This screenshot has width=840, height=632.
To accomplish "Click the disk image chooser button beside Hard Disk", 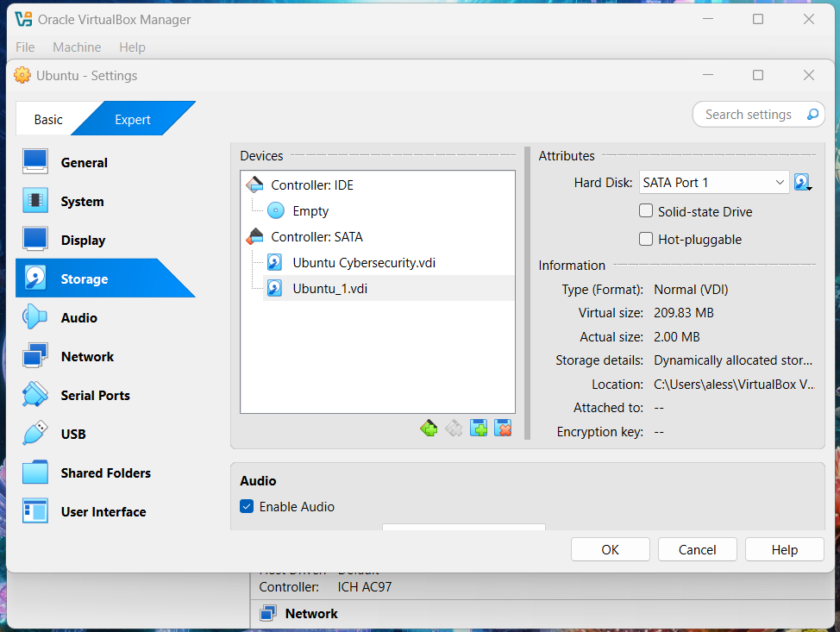I will coord(802,183).
